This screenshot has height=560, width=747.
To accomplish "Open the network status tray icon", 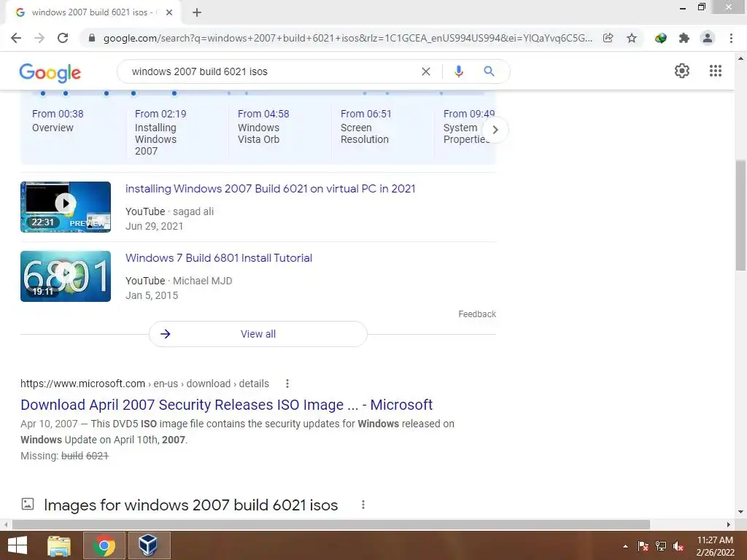I will pos(661,546).
